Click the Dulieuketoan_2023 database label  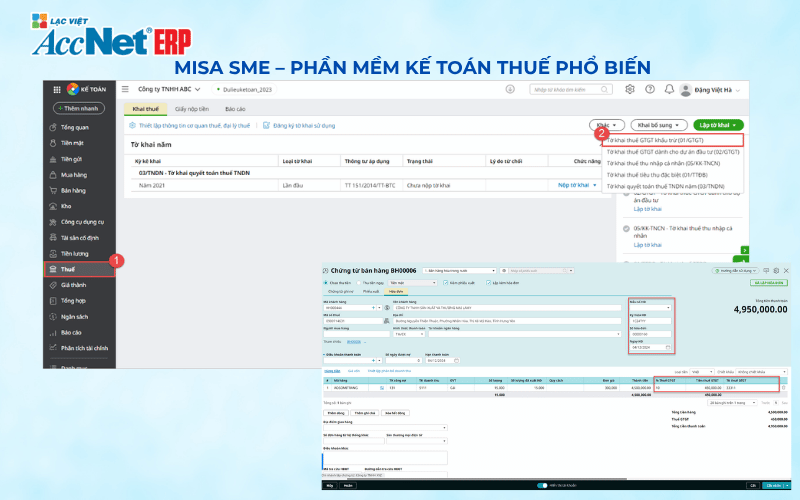[244, 90]
